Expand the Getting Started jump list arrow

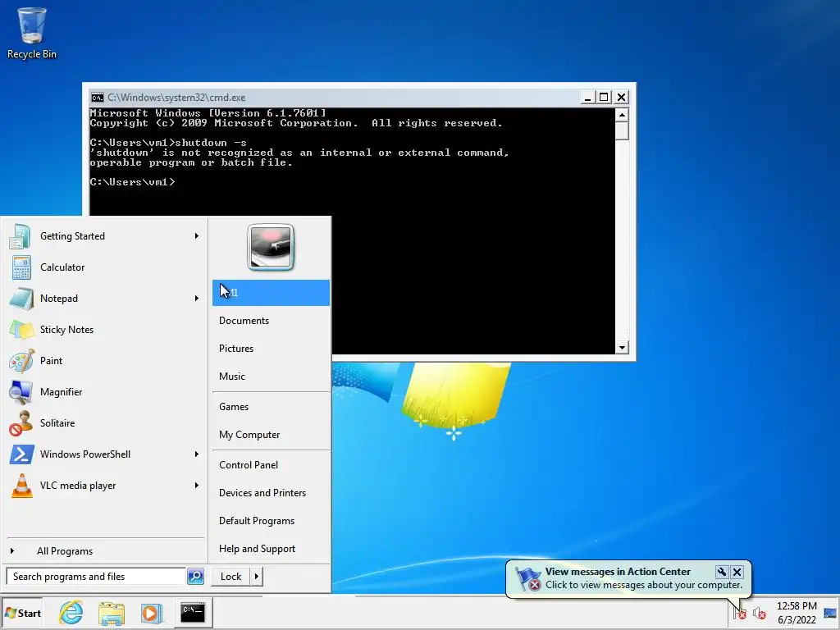tap(197, 236)
